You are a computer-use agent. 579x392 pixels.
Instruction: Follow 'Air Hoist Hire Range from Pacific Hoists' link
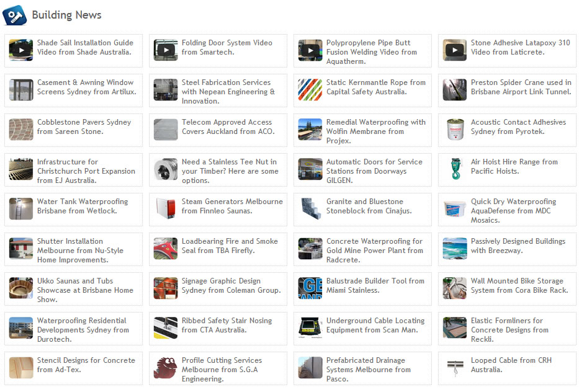514,166
